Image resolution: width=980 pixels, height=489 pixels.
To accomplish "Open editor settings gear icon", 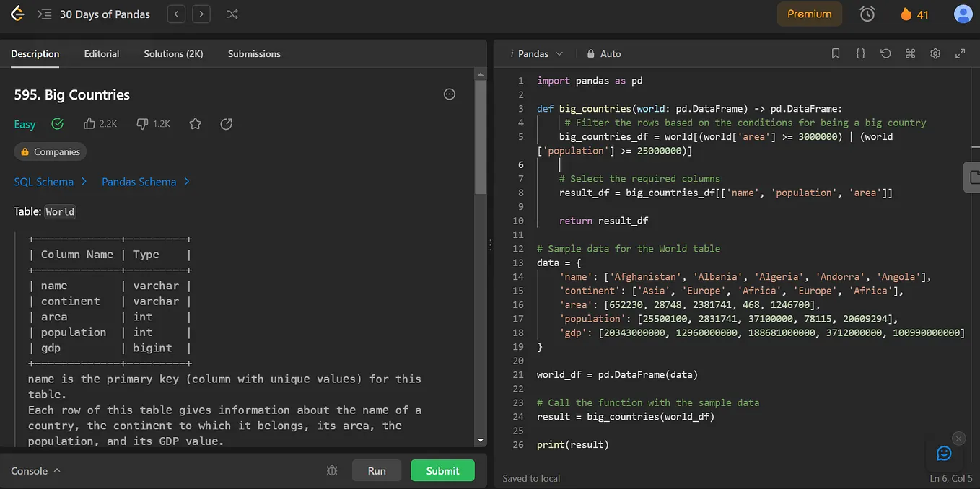I will click(x=935, y=53).
